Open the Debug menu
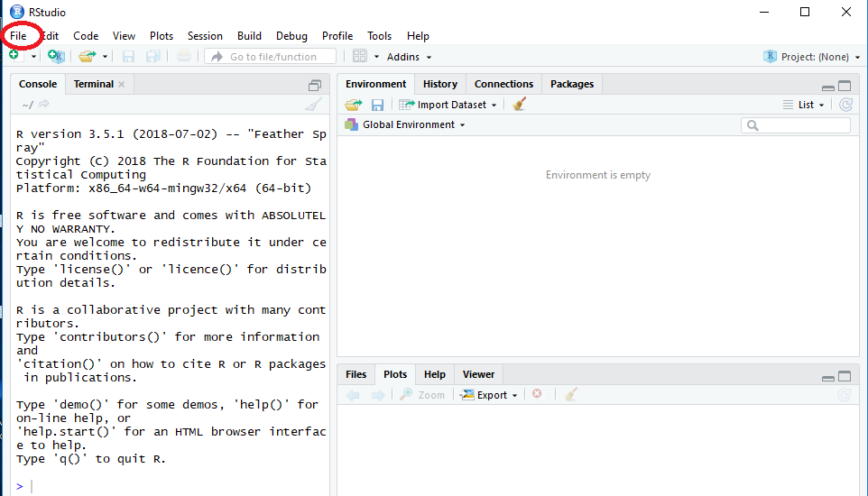The height and width of the screenshot is (496, 868). click(x=291, y=36)
